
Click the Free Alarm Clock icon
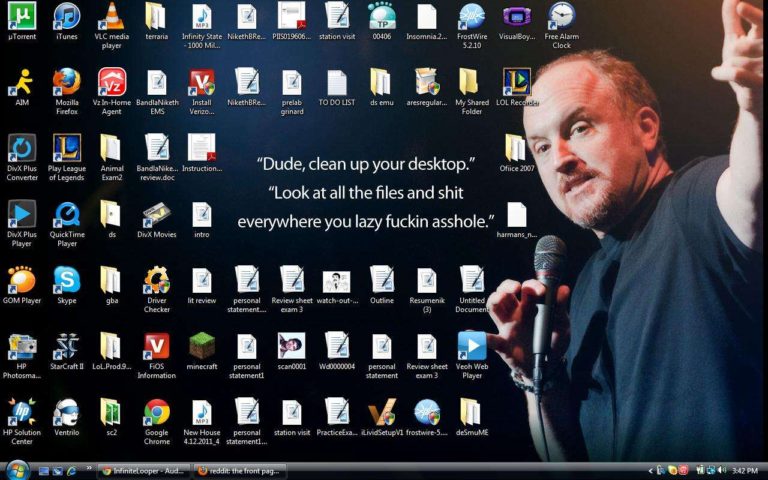pyautogui.click(x=561, y=17)
